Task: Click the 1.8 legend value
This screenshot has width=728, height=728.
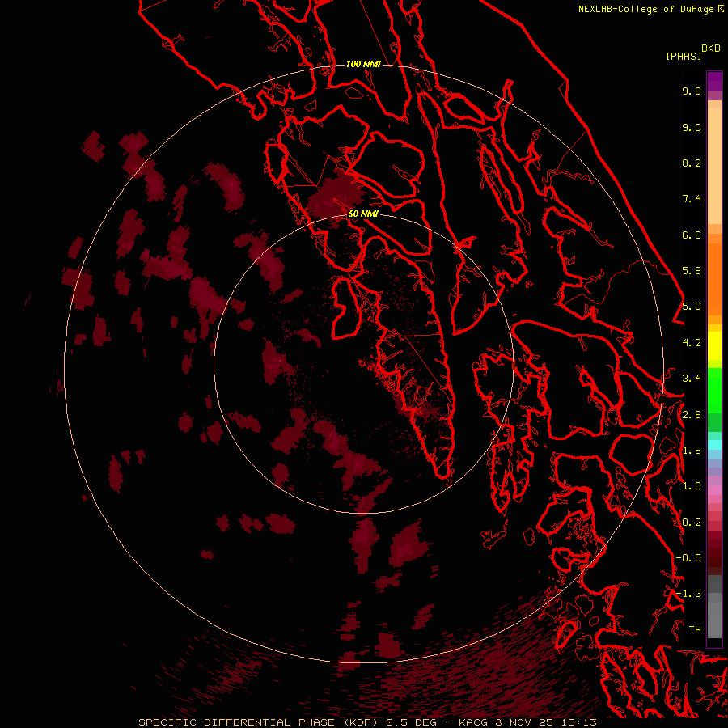Action: click(692, 451)
